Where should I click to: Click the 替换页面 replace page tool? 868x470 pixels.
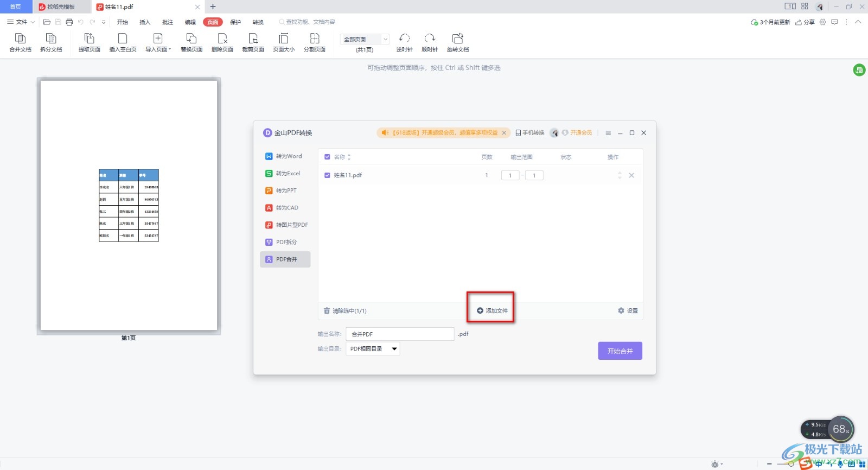click(192, 42)
